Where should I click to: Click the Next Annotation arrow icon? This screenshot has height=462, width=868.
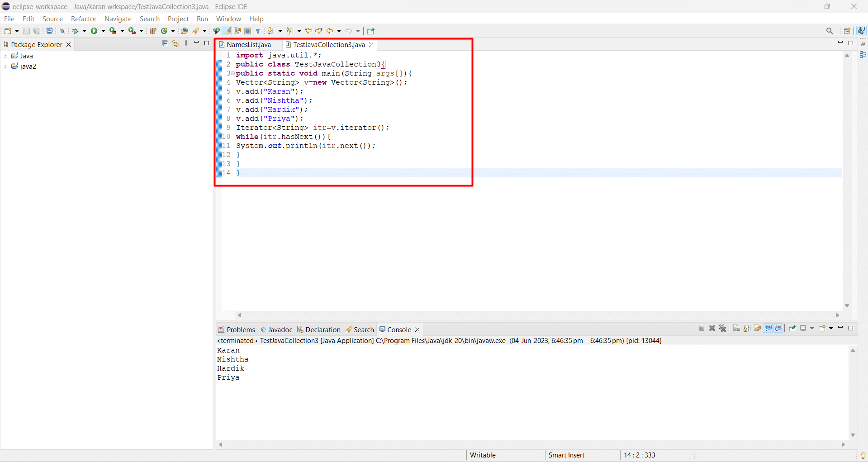coord(270,31)
